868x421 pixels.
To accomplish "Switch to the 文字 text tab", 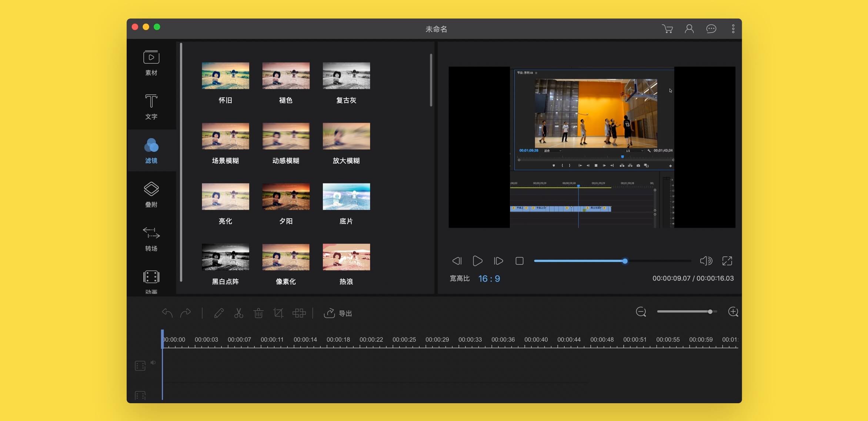I will point(151,107).
